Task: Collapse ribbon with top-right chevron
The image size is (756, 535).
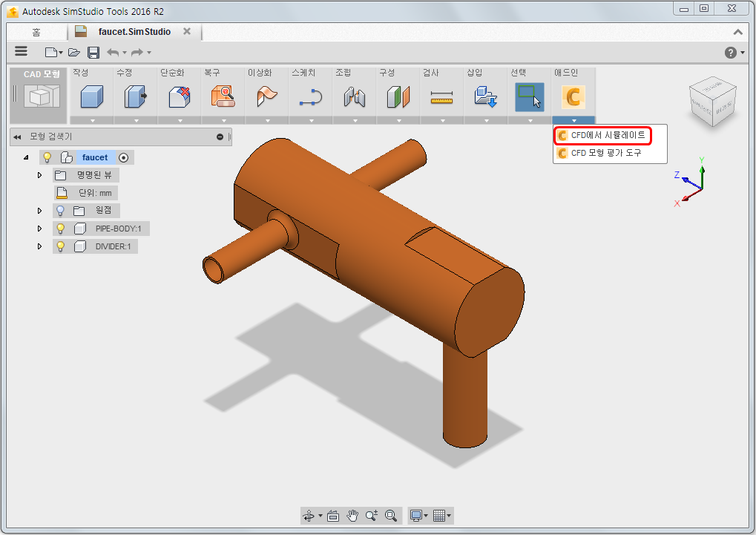Action: [x=737, y=32]
